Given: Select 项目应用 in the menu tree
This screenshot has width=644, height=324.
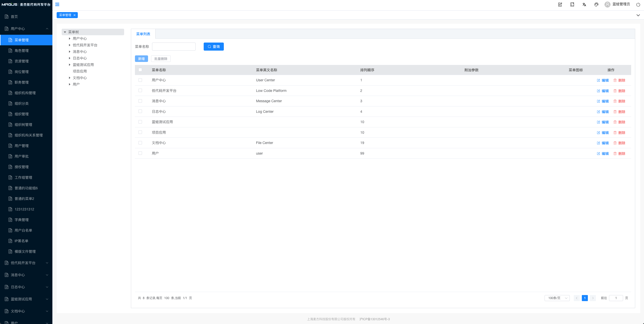Looking at the screenshot, I should pyautogui.click(x=80, y=71).
